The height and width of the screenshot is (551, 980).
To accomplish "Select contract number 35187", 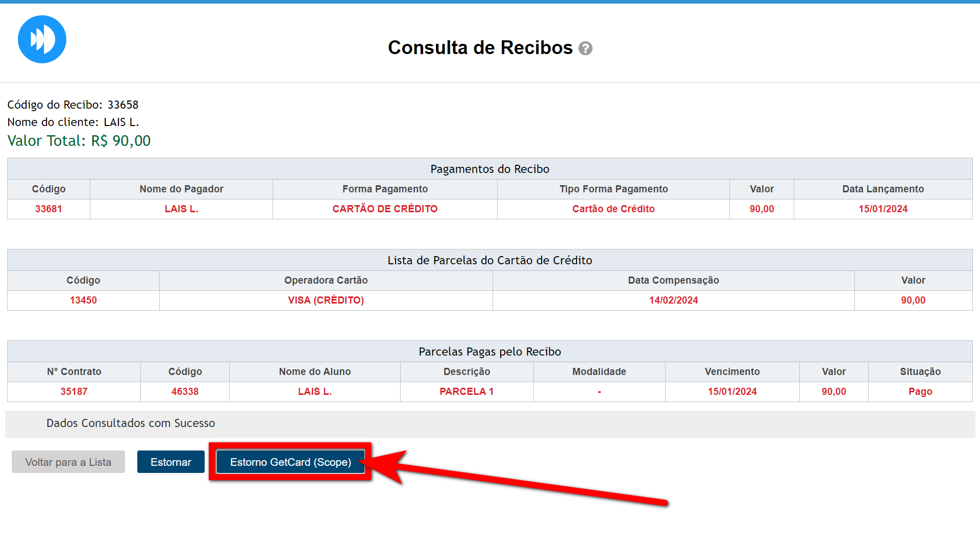I will click(74, 391).
